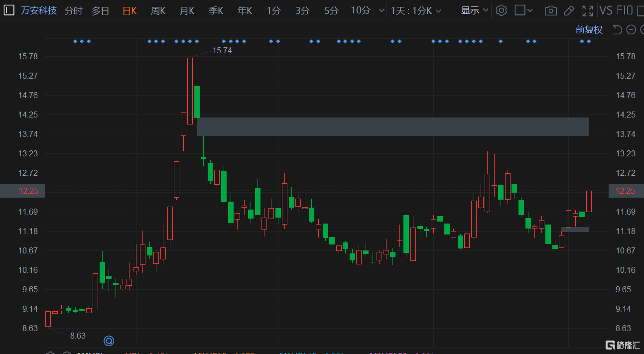Viewport: 644px width, 354px height.
Task: Open the 显示 display dropdown
Action: click(474, 10)
